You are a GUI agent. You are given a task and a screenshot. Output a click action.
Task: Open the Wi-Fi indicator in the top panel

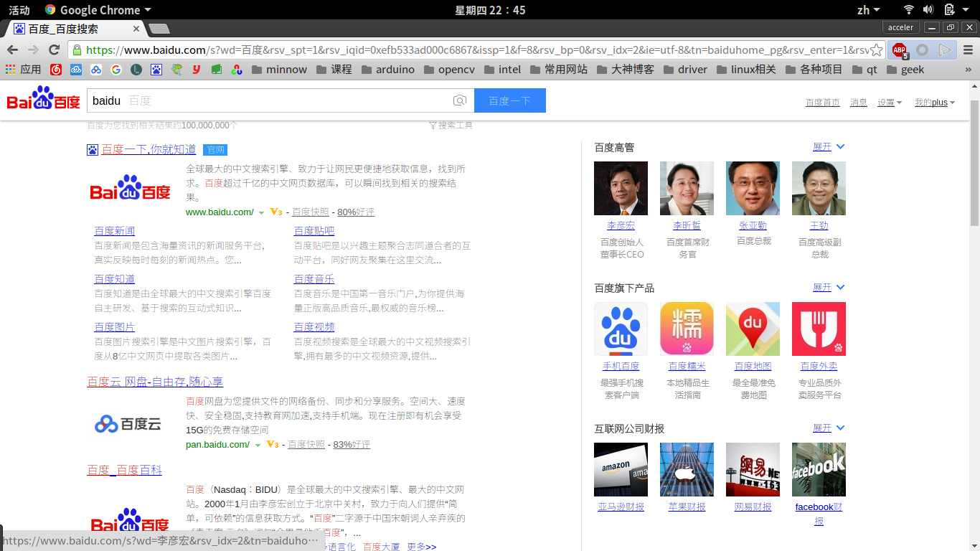click(908, 9)
